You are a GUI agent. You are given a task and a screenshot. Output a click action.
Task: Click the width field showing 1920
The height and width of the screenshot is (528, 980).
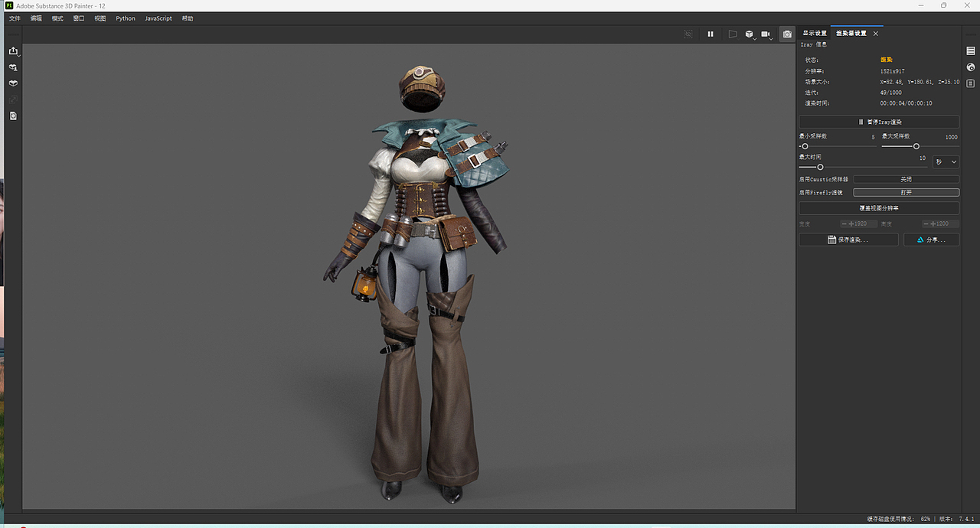pos(859,223)
